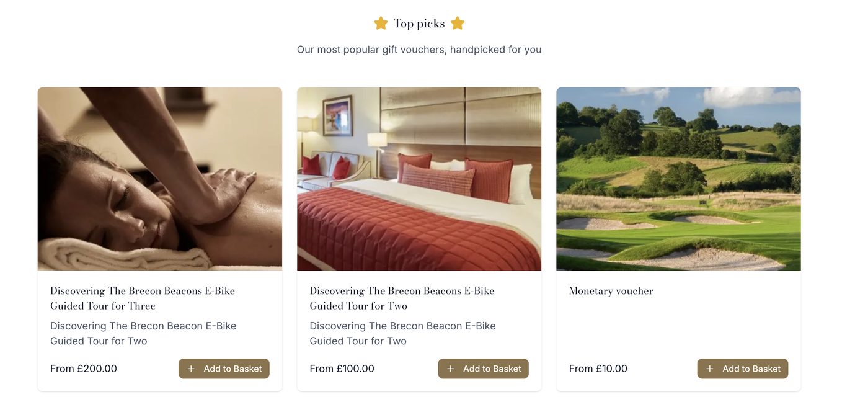Click the Top picks heading text
The image size is (868, 407).
(x=419, y=24)
